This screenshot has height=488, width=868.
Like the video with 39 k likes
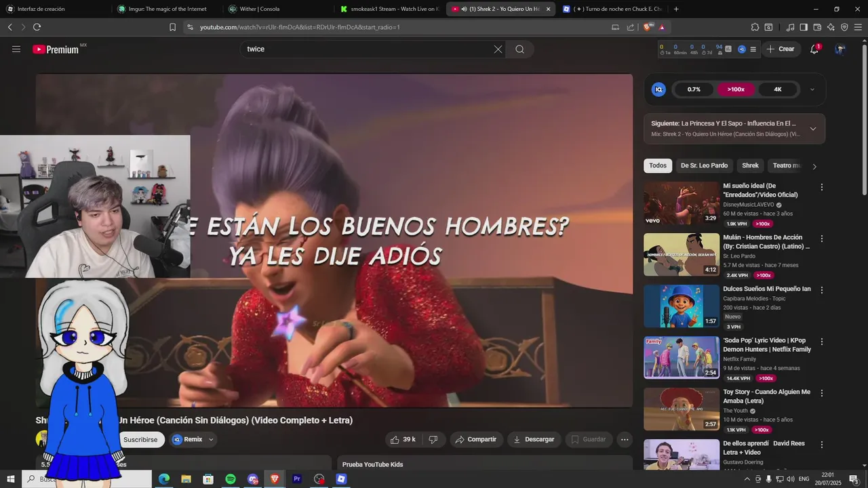coord(403,439)
